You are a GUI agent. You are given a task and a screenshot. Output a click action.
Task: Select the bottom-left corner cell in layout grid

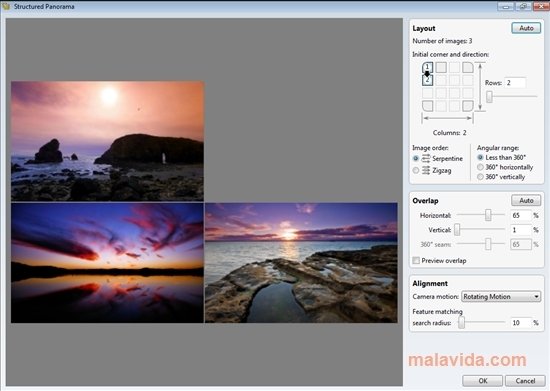coord(427,106)
